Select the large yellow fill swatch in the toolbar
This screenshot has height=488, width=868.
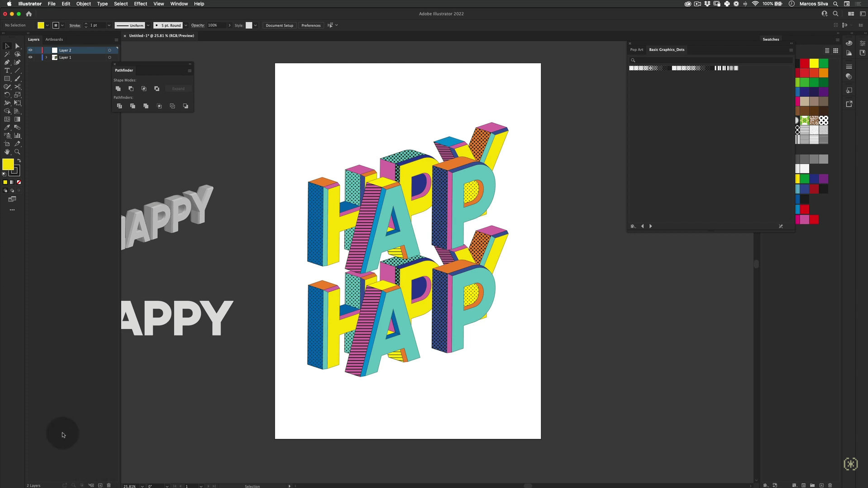click(x=8, y=165)
